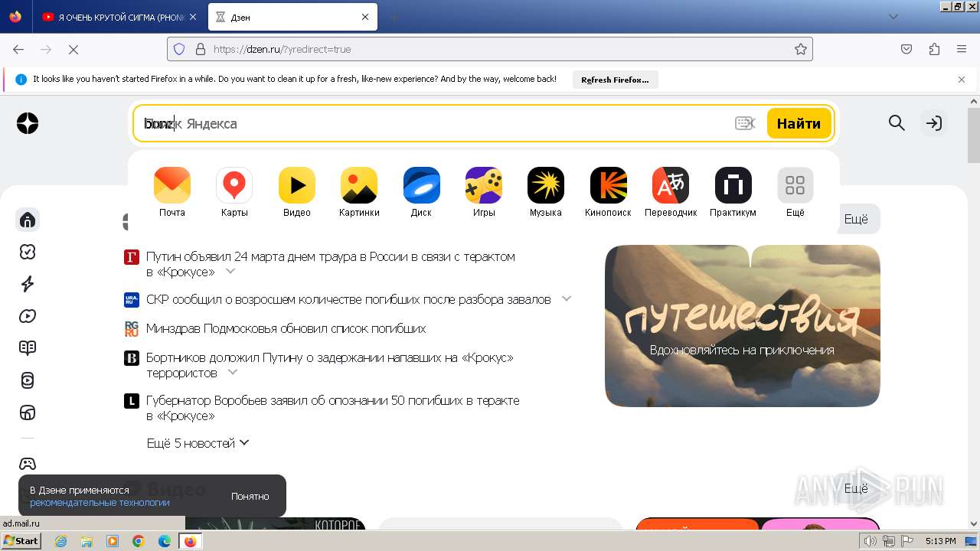Click the volume speaker tray icon
Screen dimensions: 980x551
(870, 541)
